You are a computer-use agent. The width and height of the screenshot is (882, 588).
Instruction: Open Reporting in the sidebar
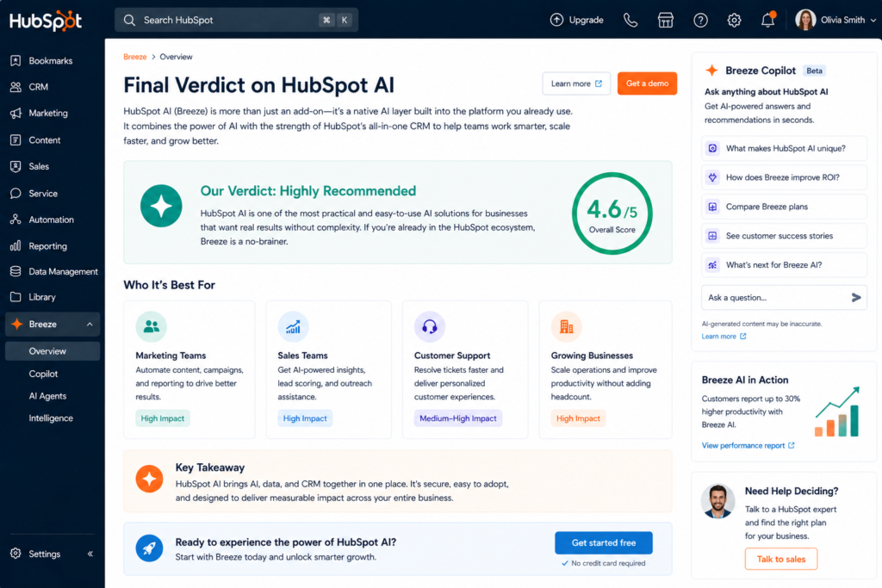click(x=48, y=246)
